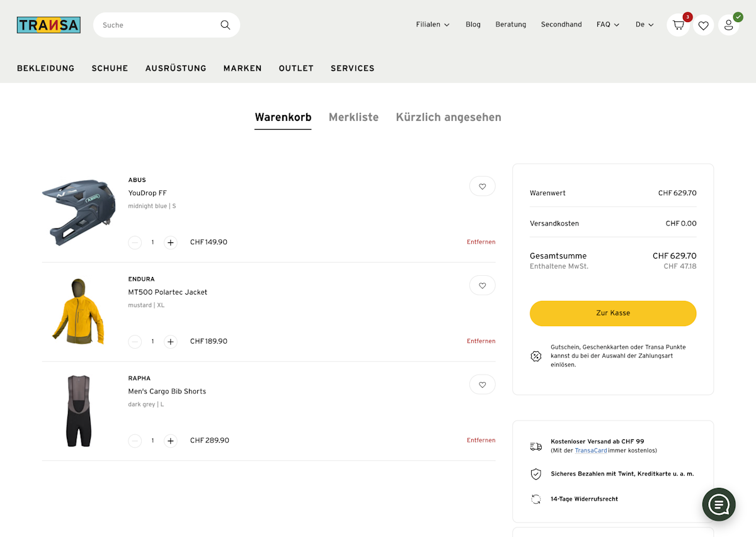Viewport: 756px width, 537px height.
Task: Decrease quantity of YouDrop FF helmet
Action: coord(135,242)
